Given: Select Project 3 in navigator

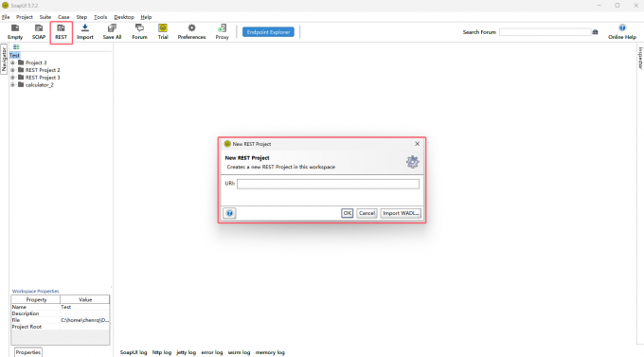Looking at the screenshot, I should pyautogui.click(x=36, y=62).
